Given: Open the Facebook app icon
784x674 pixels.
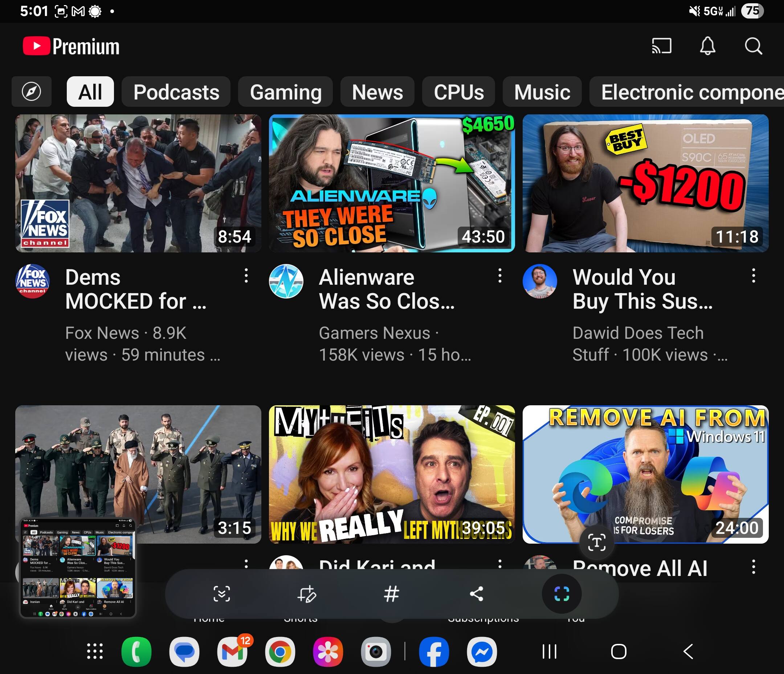Looking at the screenshot, I should pyautogui.click(x=434, y=651).
